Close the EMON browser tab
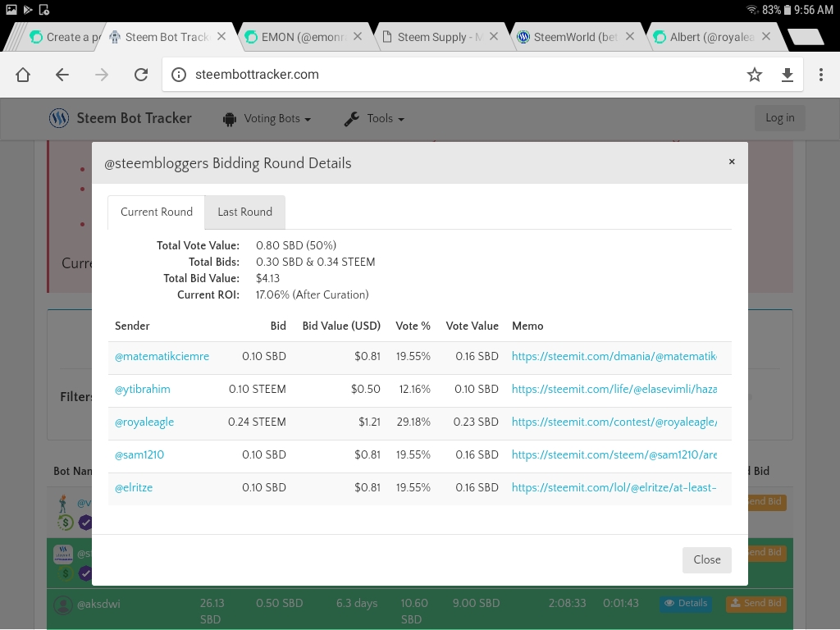This screenshot has width=840, height=630. coord(358,36)
